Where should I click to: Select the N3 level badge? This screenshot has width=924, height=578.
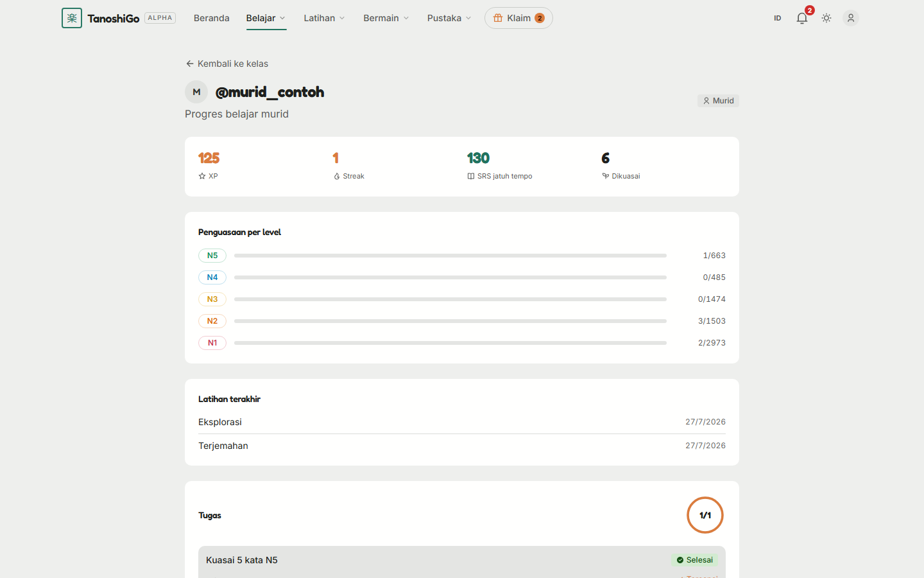pos(212,299)
